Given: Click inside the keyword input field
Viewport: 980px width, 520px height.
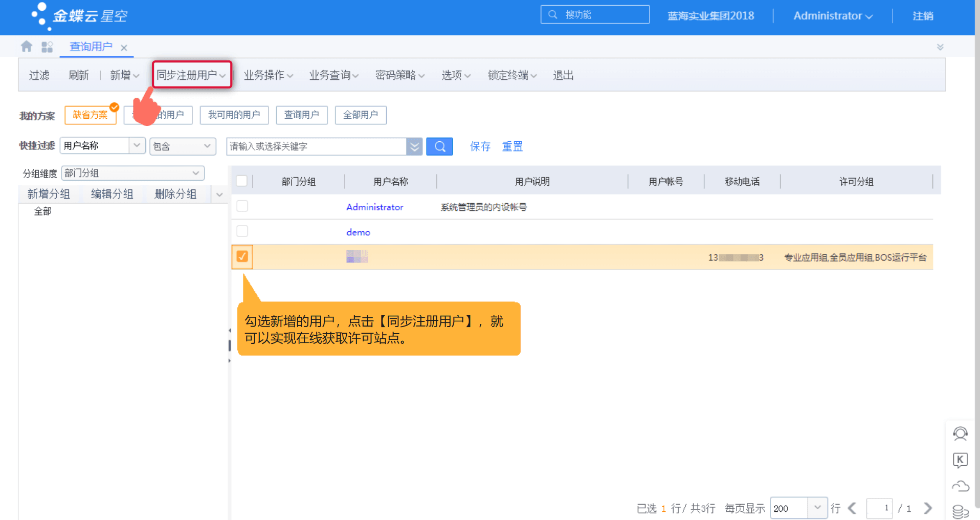Looking at the screenshot, I should tap(317, 146).
